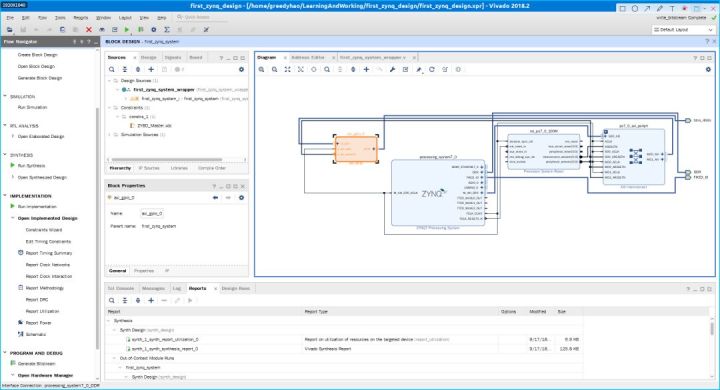Click the Program Device icon next to Run
Screen dimensions: 720x390
click(141, 29)
